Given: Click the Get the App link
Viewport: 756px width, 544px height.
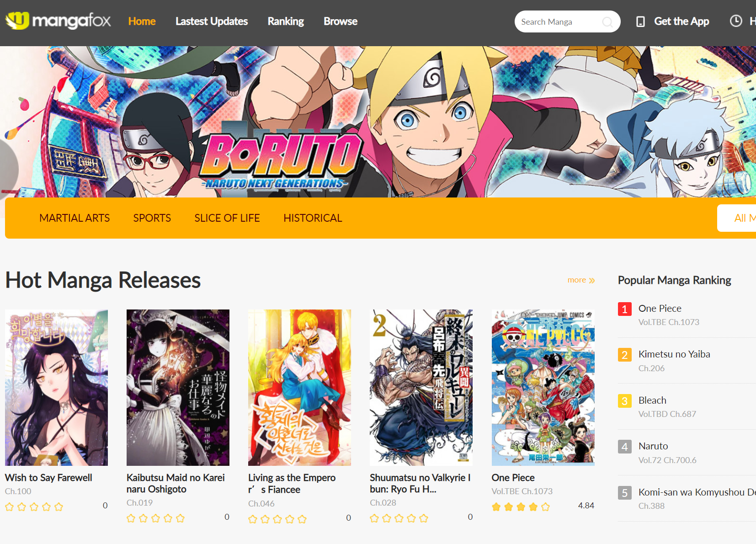Looking at the screenshot, I should coord(681,21).
